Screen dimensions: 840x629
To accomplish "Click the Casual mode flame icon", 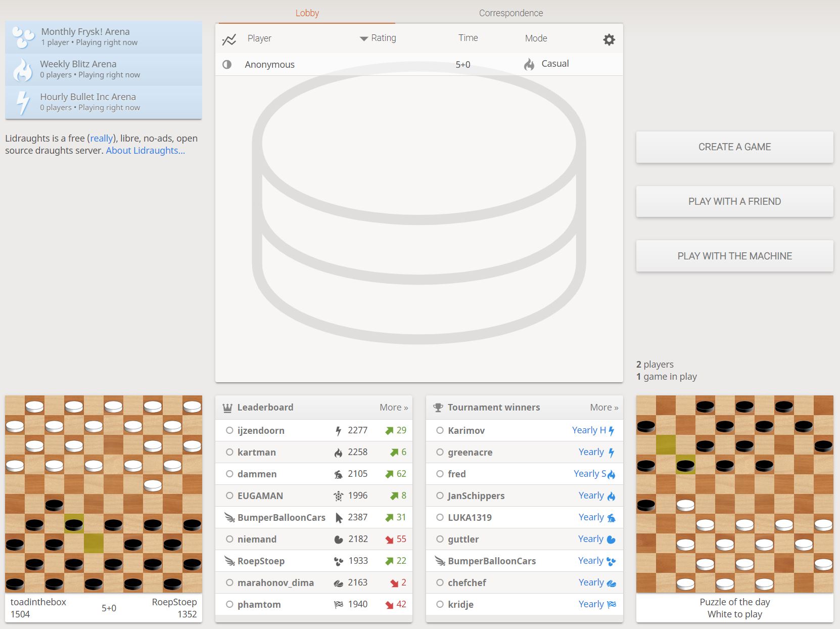I will coord(529,64).
